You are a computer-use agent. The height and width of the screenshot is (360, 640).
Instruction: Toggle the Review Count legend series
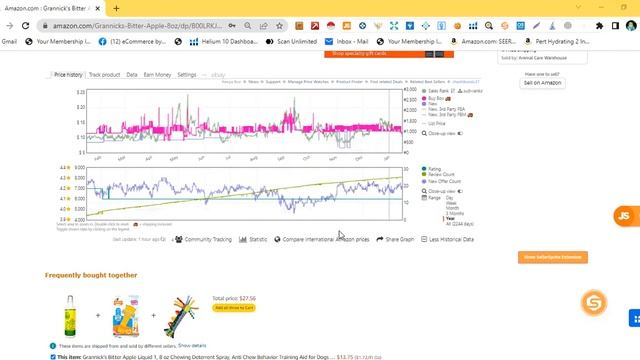coord(438,174)
